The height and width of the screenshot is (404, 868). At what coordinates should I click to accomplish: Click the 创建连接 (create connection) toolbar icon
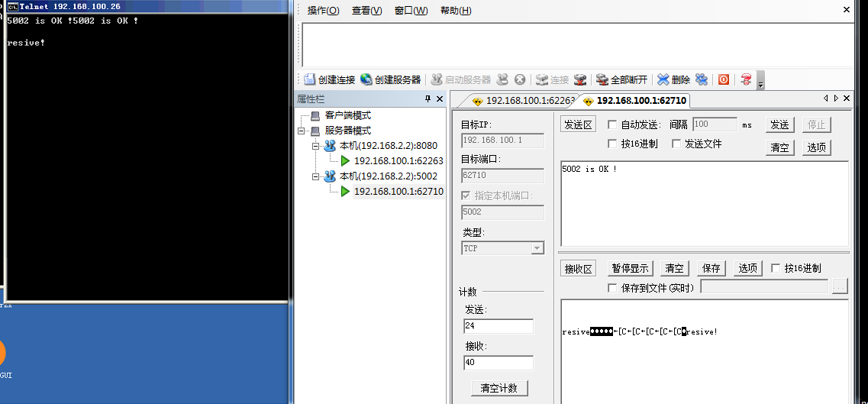pyautogui.click(x=309, y=79)
